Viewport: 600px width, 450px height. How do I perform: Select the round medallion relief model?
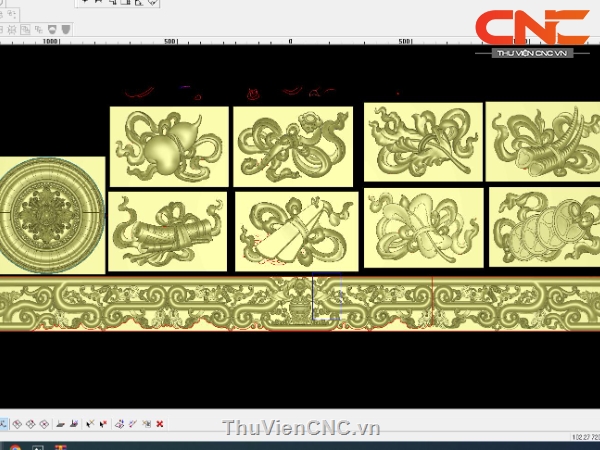(x=51, y=215)
